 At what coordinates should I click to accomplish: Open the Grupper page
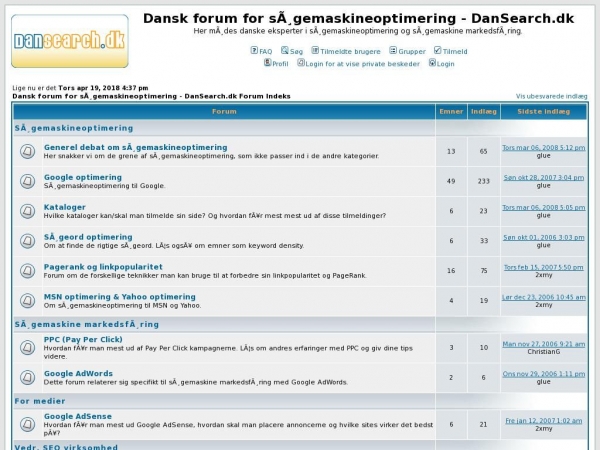[x=412, y=52]
